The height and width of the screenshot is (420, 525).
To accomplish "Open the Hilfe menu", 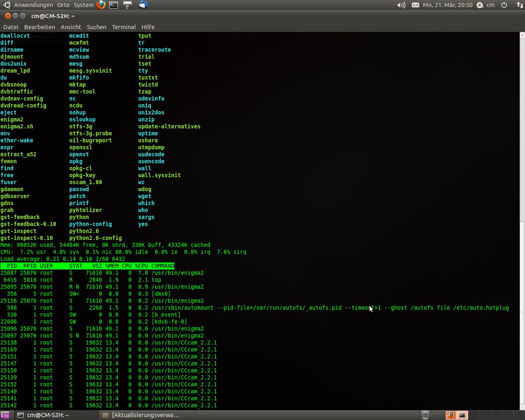I will coord(148,27).
